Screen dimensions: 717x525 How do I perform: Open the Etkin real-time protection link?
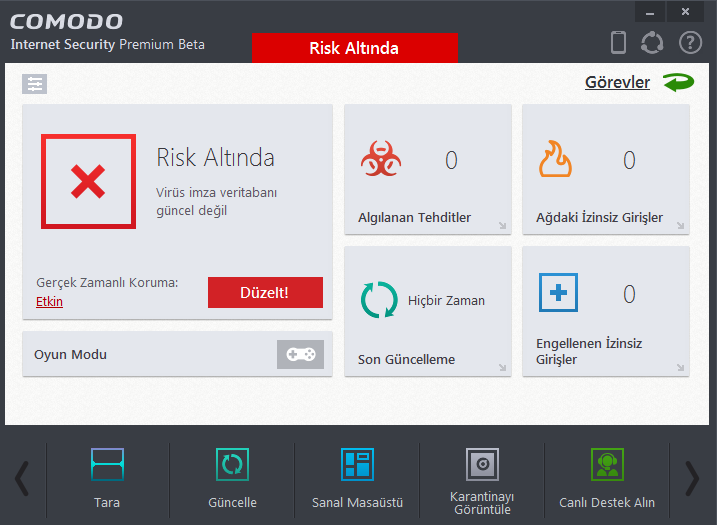[x=49, y=301]
